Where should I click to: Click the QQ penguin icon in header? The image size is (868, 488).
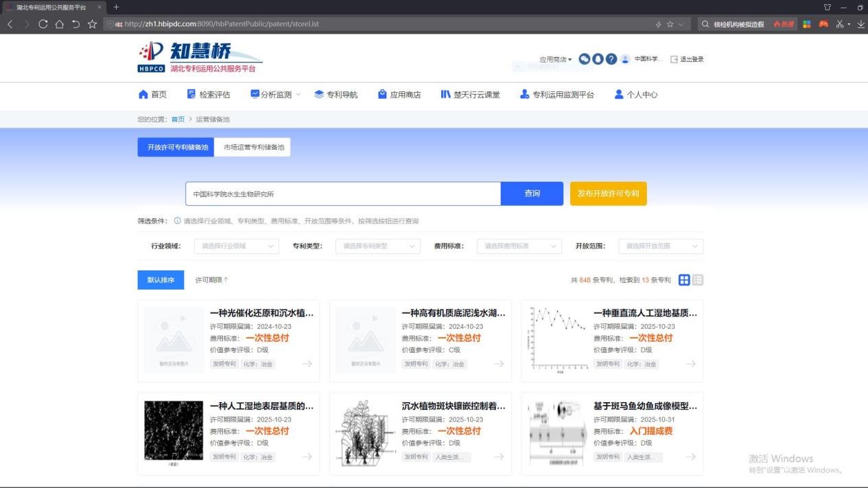[598, 59]
